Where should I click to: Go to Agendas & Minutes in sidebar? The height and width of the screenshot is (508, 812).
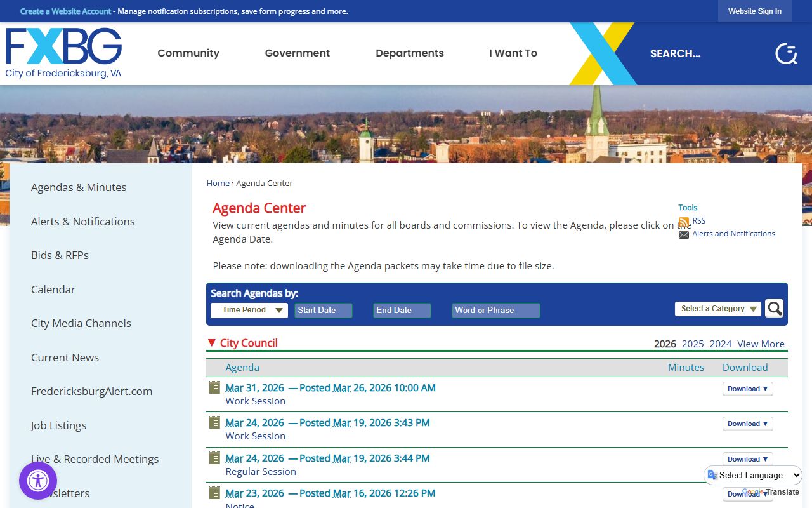pos(79,187)
